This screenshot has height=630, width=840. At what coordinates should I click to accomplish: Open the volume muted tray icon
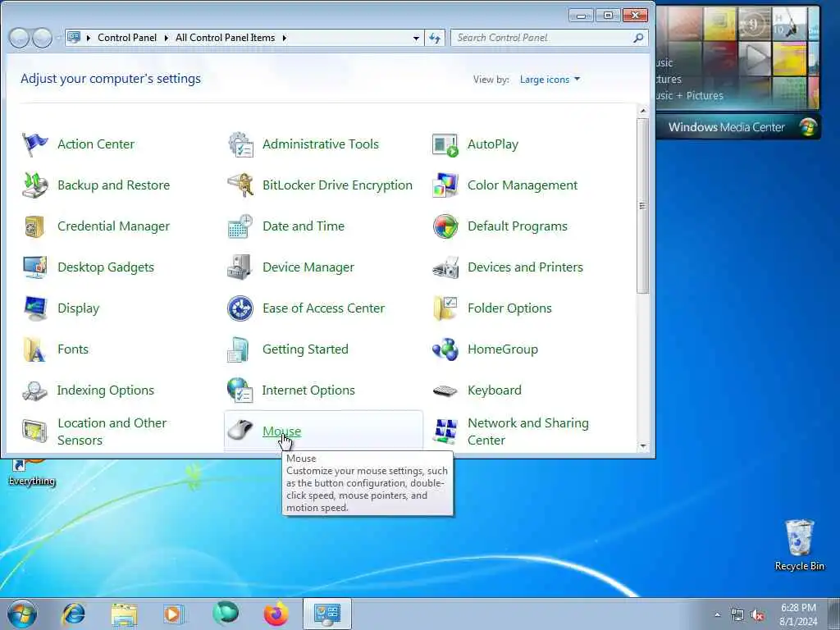pyautogui.click(x=757, y=615)
